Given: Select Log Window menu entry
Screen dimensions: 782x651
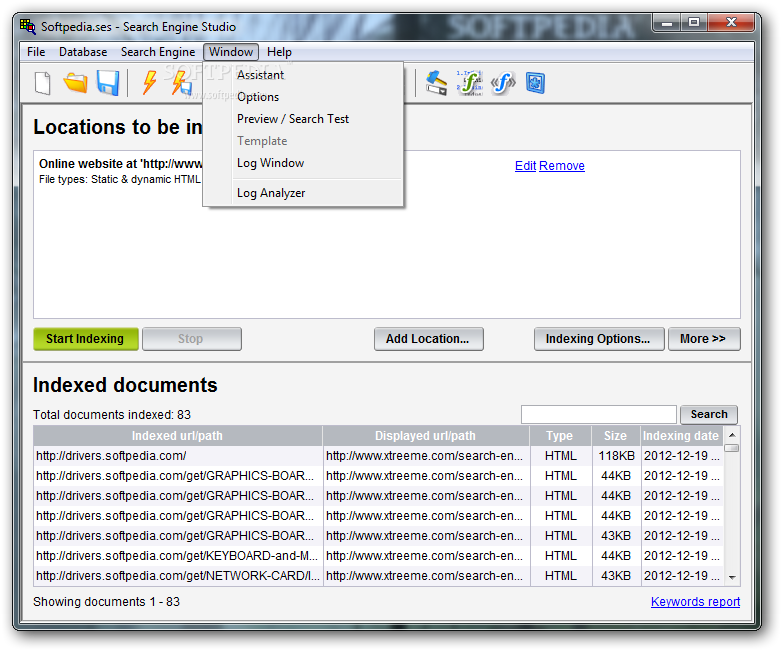Looking at the screenshot, I should tap(303, 163).
